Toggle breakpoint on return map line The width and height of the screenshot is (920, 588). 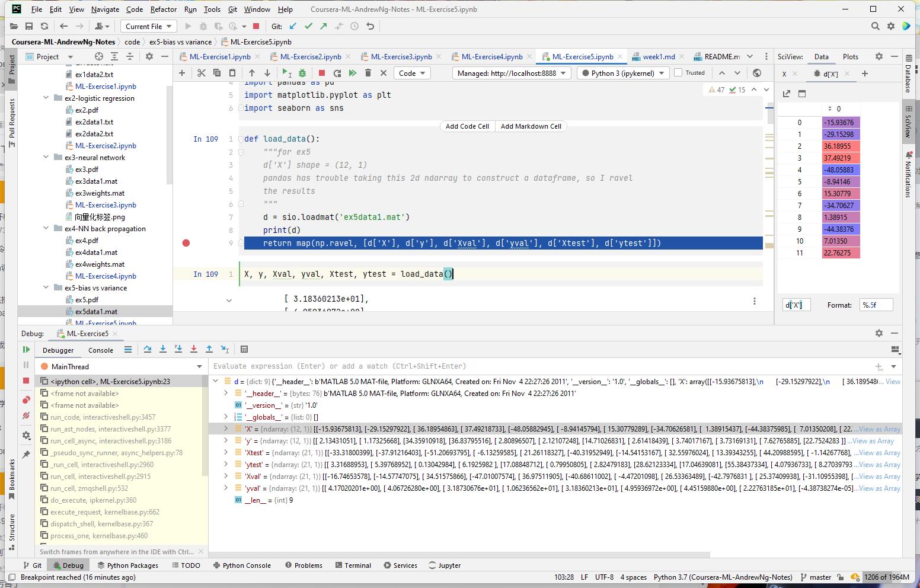[x=186, y=243]
